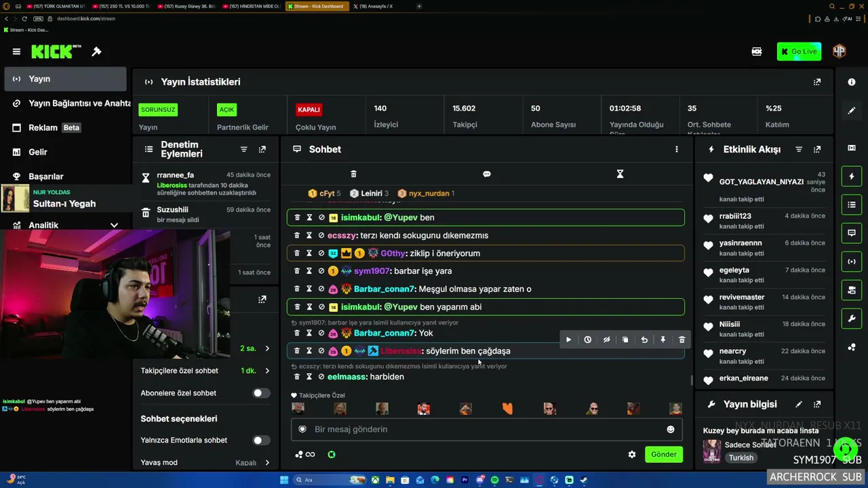This screenshot has width=868, height=488.
Task: Pop out the Etkinlik Akışı panel
Action: click(817, 149)
